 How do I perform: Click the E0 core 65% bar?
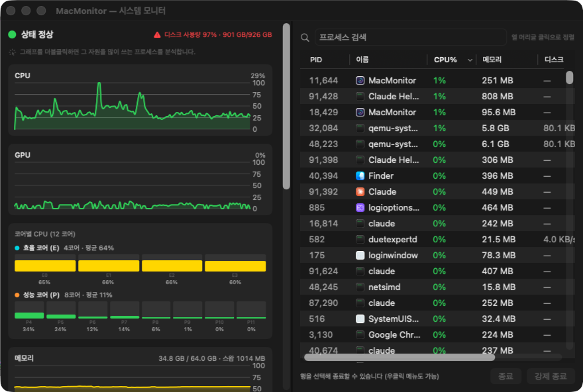(x=45, y=263)
